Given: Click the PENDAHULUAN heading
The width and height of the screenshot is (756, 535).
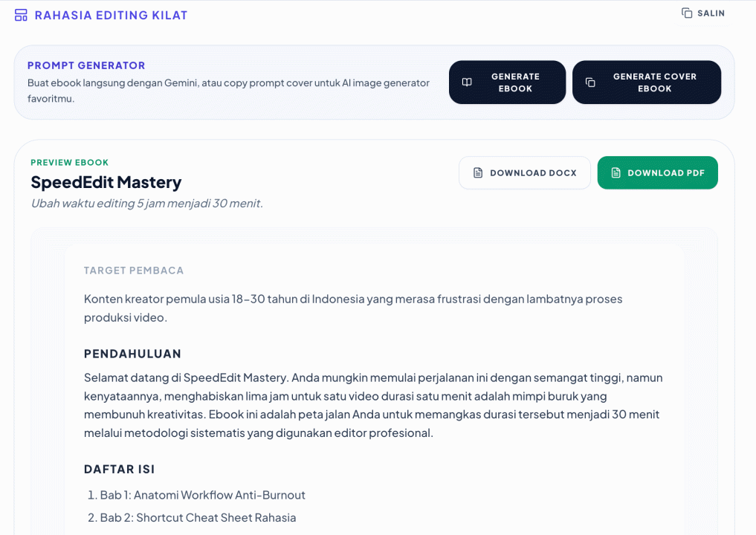Looking at the screenshot, I should [x=132, y=354].
